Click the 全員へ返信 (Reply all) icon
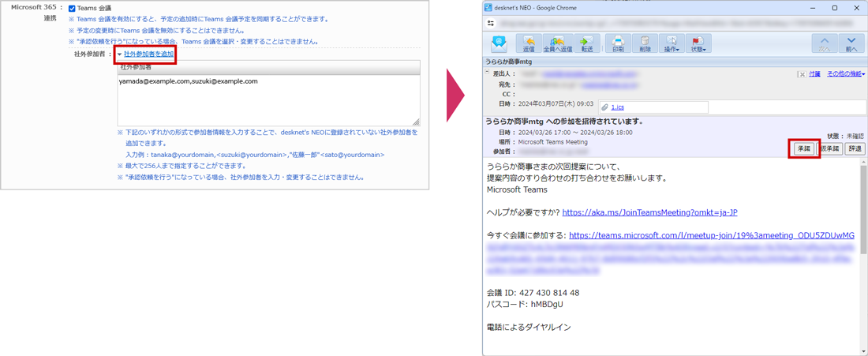 tap(557, 43)
